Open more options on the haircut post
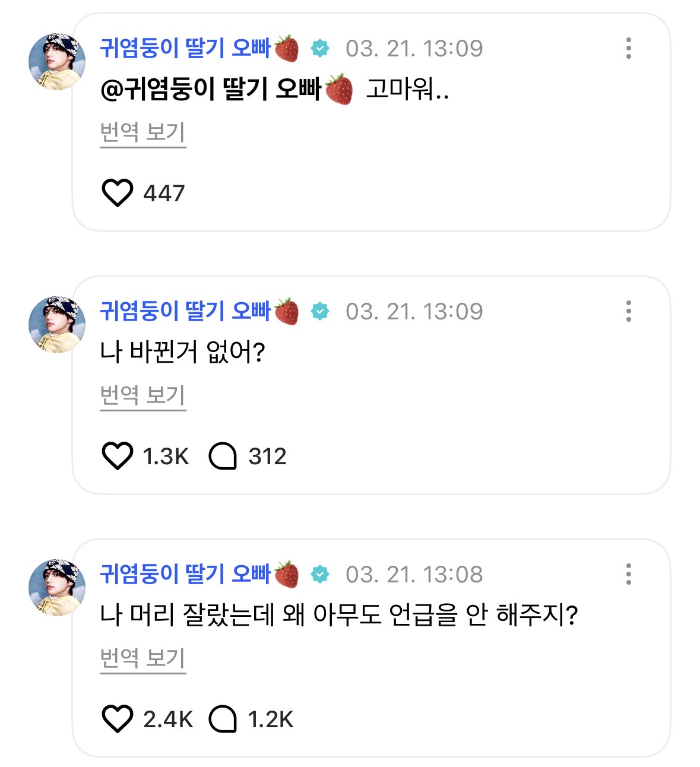The width and height of the screenshot is (700, 767). click(628, 574)
